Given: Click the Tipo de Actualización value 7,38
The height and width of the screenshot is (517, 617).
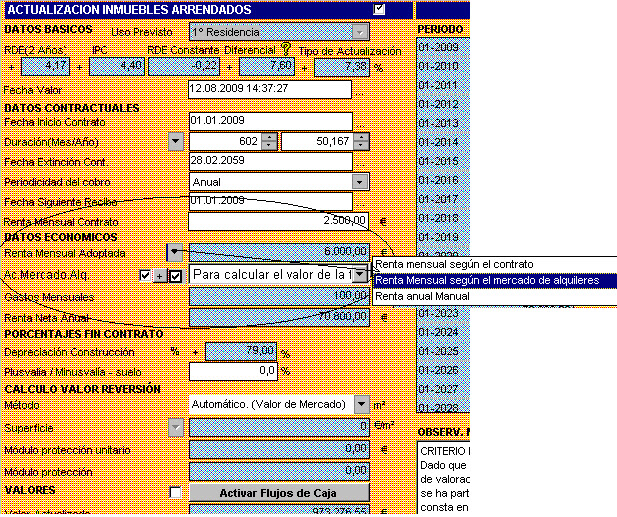Looking at the screenshot, I should (x=342, y=67).
